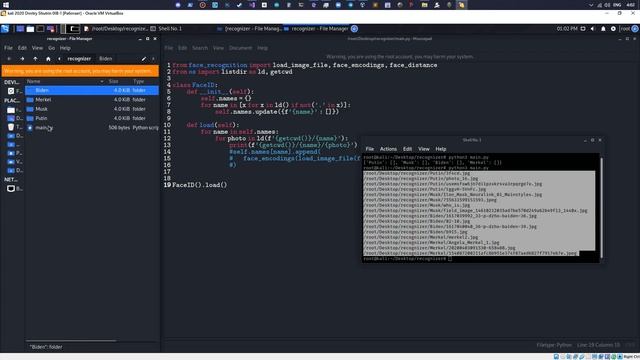Open the panel file manager launcher icon
This screenshot has height=360, width=640.
tap(30, 29)
